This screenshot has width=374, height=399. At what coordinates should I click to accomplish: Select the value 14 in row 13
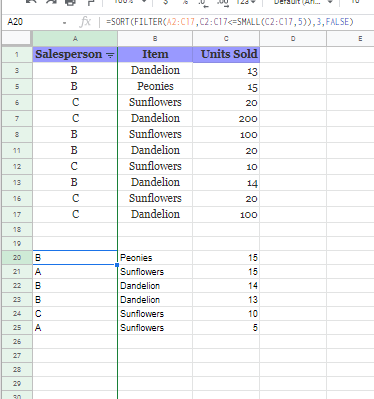pyautogui.click(x=226, y=182)
